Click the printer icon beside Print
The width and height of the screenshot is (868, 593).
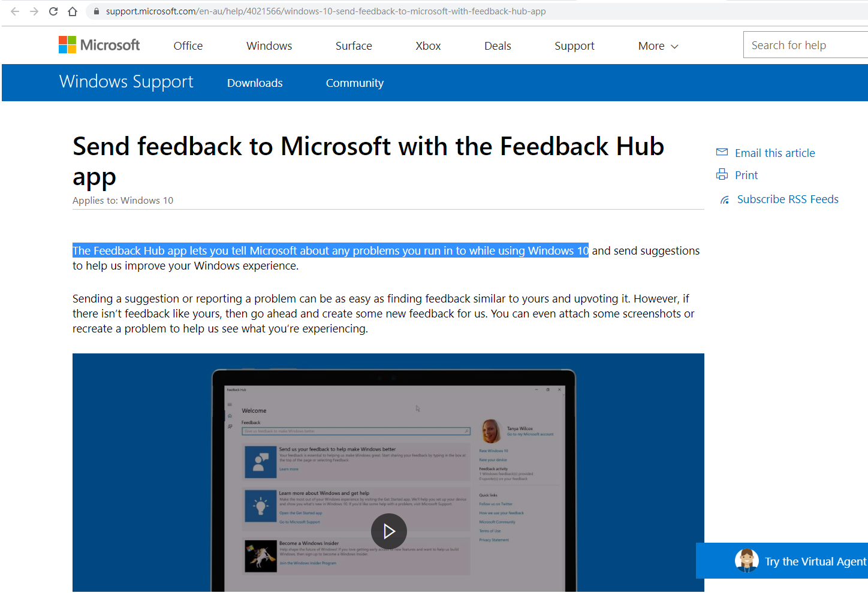point(722,174)
